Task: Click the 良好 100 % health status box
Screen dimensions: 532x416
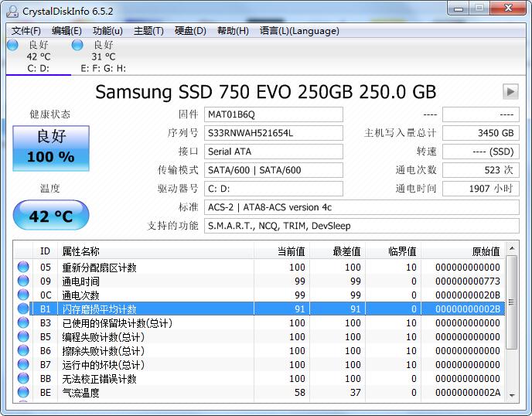Action: (x=51, y=148)
